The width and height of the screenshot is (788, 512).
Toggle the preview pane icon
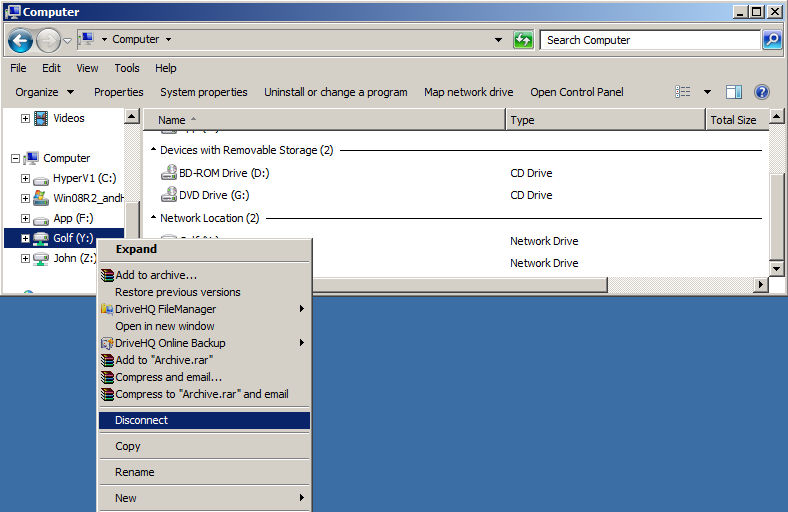click(x=733, y=92)
